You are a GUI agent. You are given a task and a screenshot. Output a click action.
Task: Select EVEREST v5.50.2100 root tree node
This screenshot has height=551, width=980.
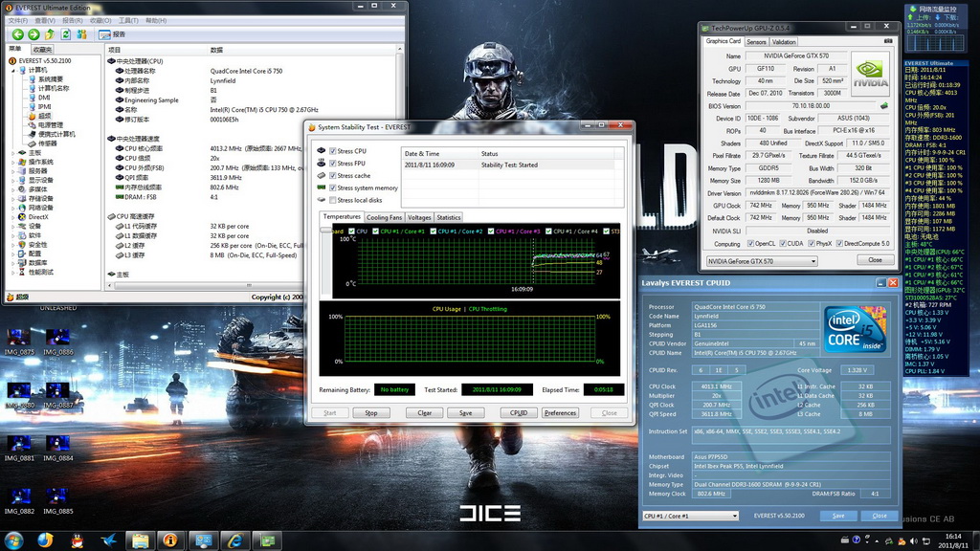pyautogui.click(x=44, y=61)
